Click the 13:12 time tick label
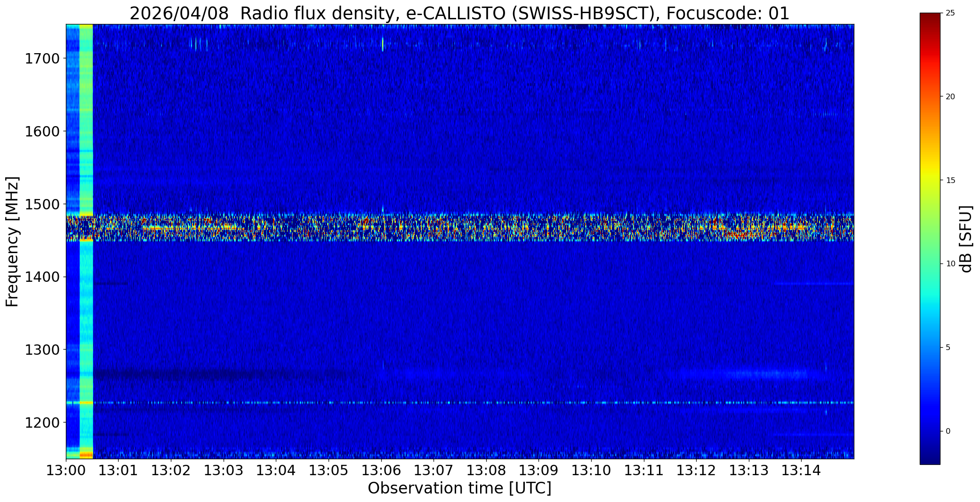The image size is (980, 502). pos(697,470)
